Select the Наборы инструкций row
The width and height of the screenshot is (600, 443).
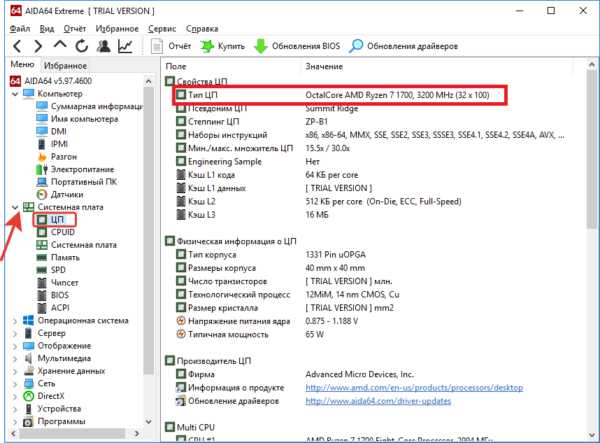click(369, 135)
